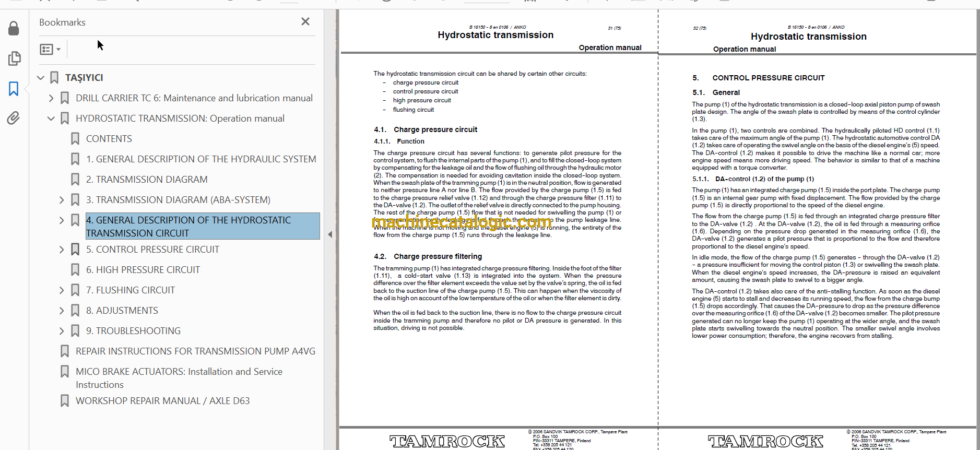
Task: Collapse the navigation pane using the arrow handle
Action: (330, 234)
